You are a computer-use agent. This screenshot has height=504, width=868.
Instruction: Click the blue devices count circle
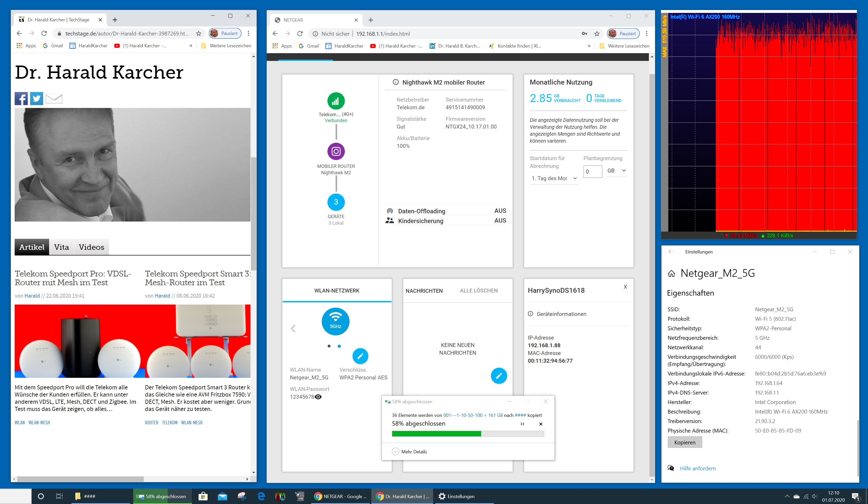tap(336, 202)
